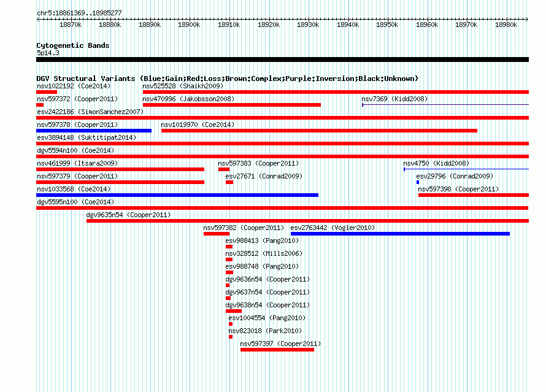Open esv3894148 (Suktitipat2014) variant
Viewport: 546px width, 392px height.
click(87, 137)
